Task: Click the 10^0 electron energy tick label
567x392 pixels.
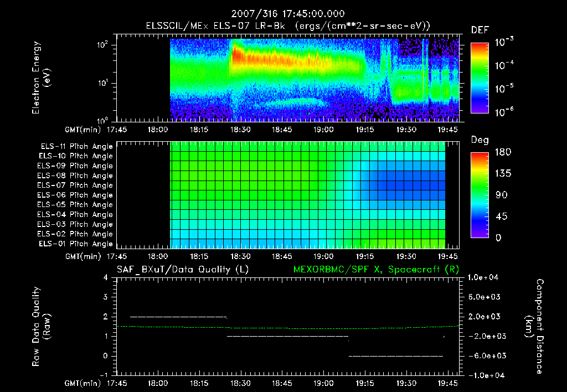Action: (102, 120)
